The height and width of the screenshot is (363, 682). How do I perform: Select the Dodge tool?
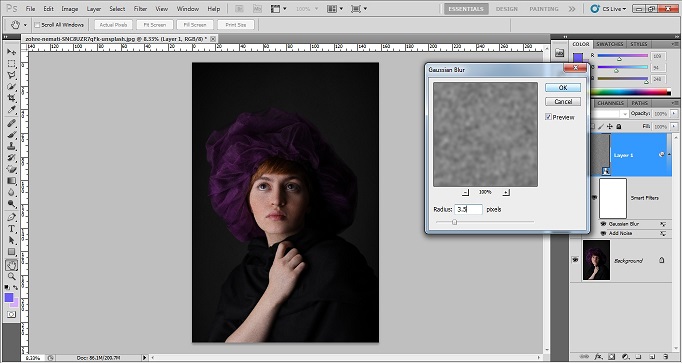point(11,203)
